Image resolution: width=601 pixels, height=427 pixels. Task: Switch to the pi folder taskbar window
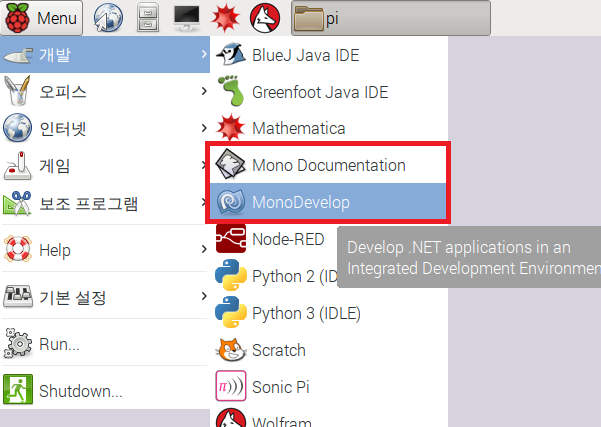click(391, 18)
